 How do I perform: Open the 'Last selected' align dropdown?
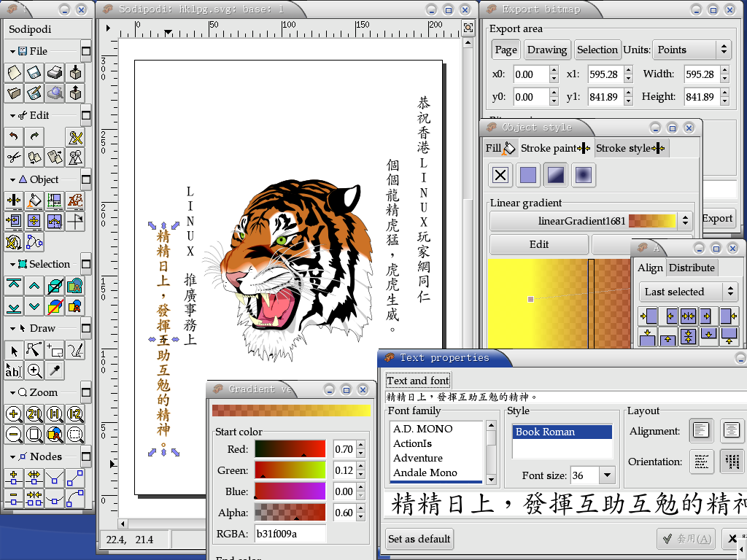[687, 292]
